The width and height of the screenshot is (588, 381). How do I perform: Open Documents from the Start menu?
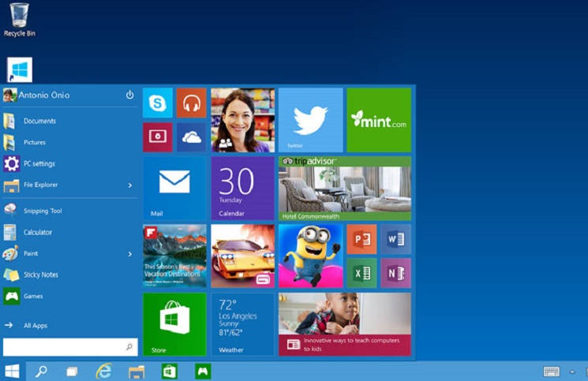pyautogui.click(x=39, y=121)
